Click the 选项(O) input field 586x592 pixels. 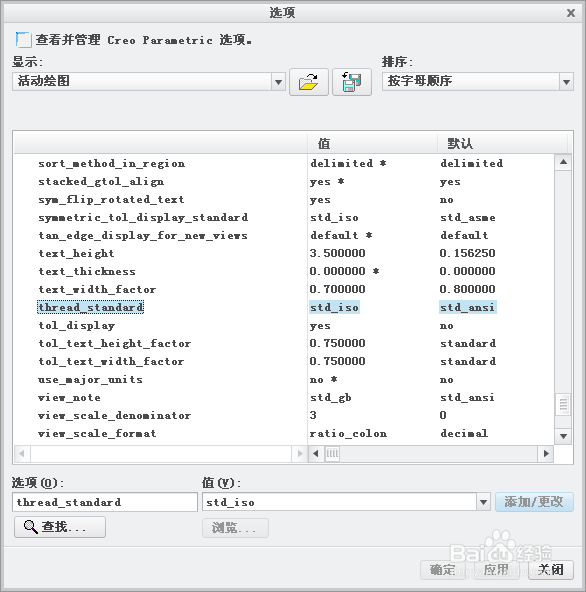pyautogui.click(x=105, y=502)
